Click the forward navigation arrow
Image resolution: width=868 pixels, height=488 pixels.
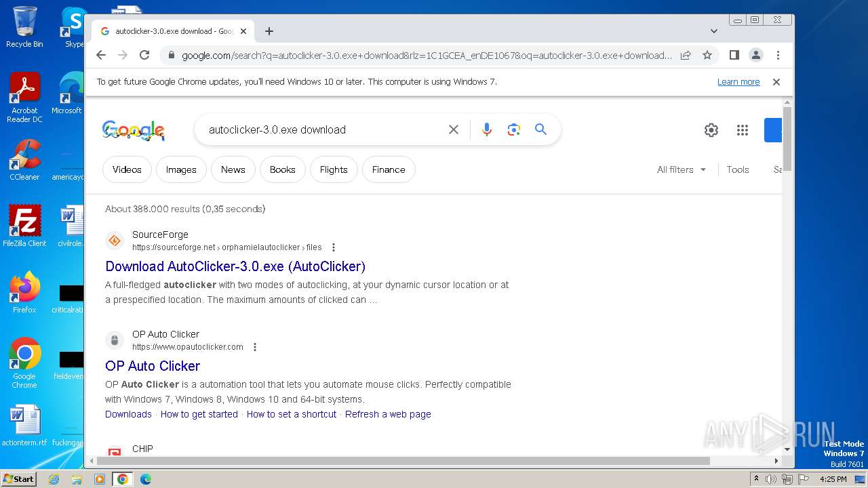[123, 55]
